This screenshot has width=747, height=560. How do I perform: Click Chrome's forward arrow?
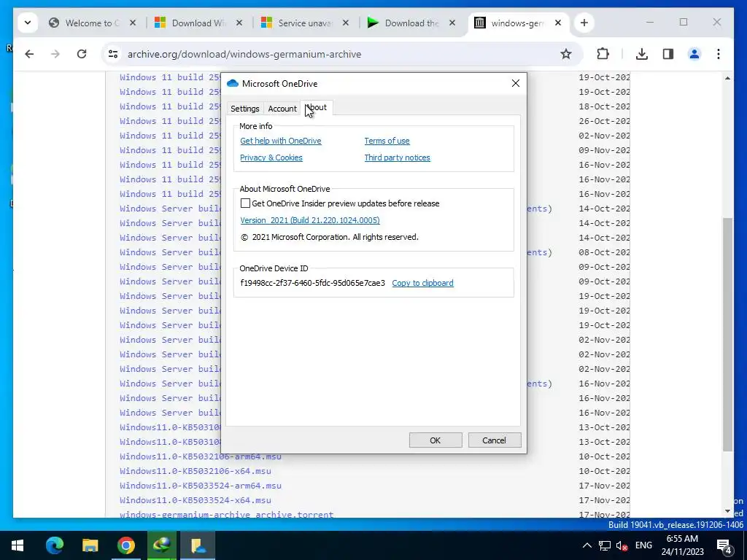tap(55, 54)
